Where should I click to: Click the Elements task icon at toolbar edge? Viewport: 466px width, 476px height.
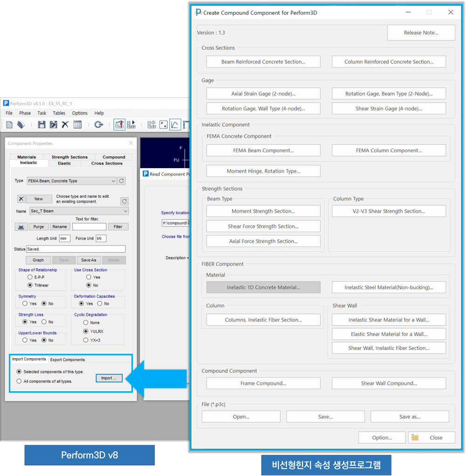click(186, 124)
